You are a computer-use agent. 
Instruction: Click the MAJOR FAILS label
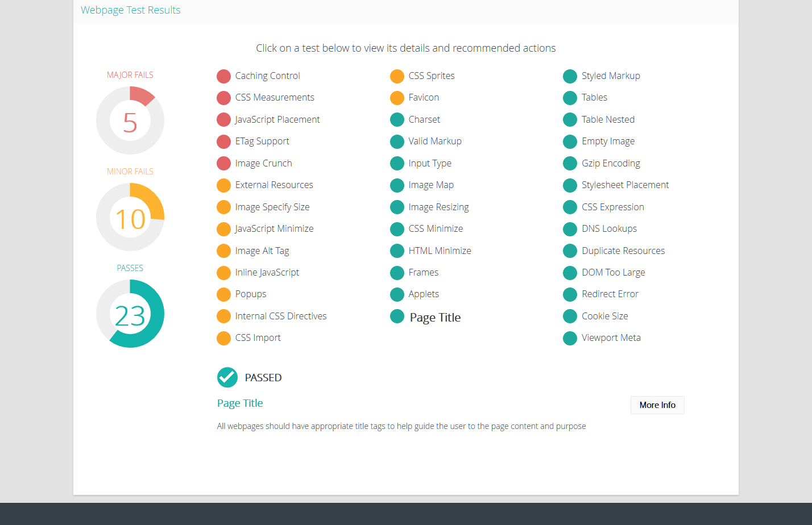130,75
